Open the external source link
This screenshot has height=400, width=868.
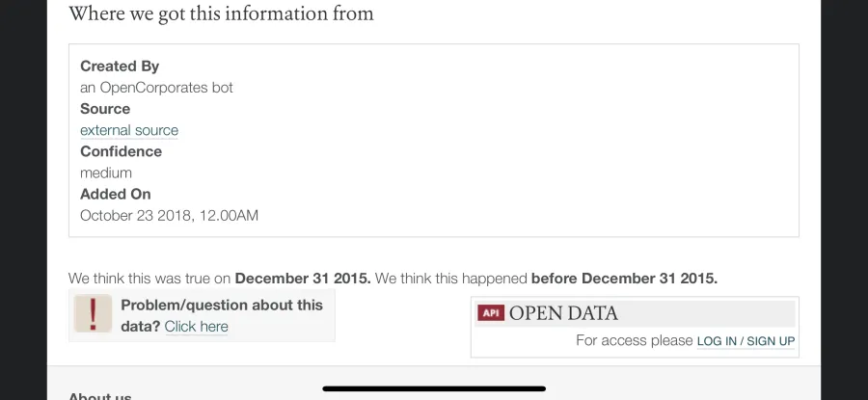(x=129, y=130)
